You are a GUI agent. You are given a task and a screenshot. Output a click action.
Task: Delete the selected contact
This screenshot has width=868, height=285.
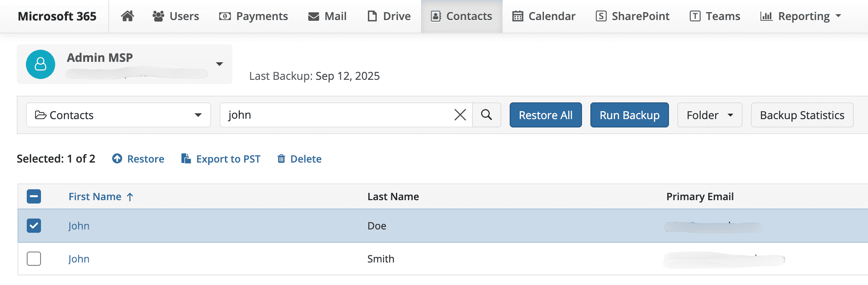tap(299, 159)
